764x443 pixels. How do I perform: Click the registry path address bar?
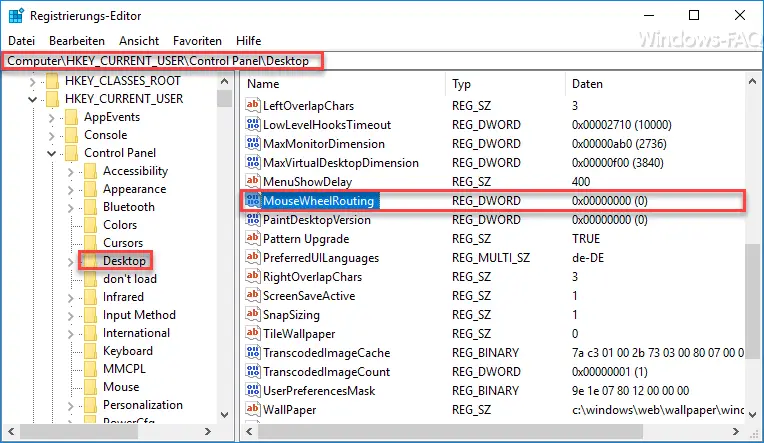[382, 61]
